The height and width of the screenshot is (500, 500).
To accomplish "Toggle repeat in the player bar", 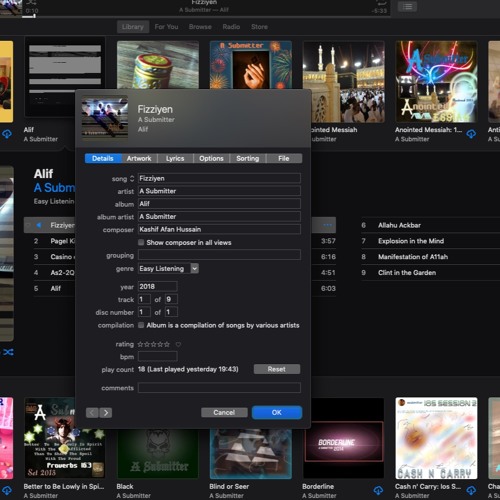I will coord(382,3).
